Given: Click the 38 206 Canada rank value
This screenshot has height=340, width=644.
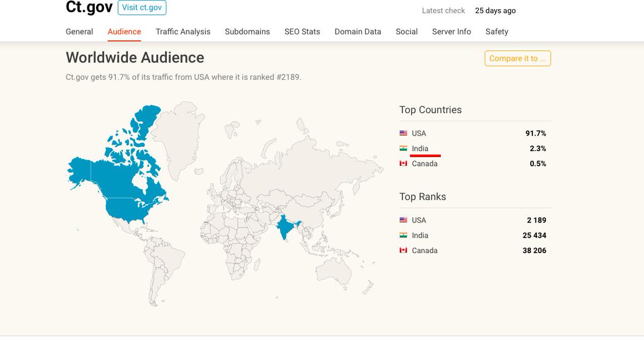Looking at the screenshot, I should (535, 250).
